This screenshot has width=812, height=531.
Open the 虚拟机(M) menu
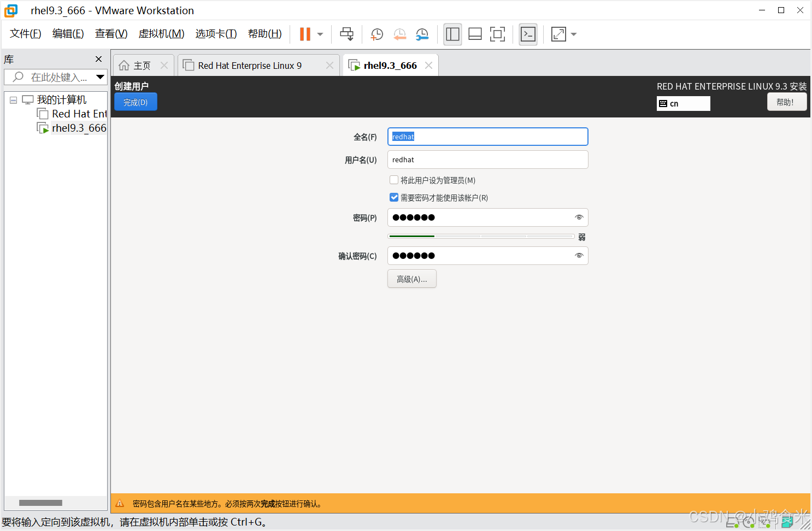[162, 34]
